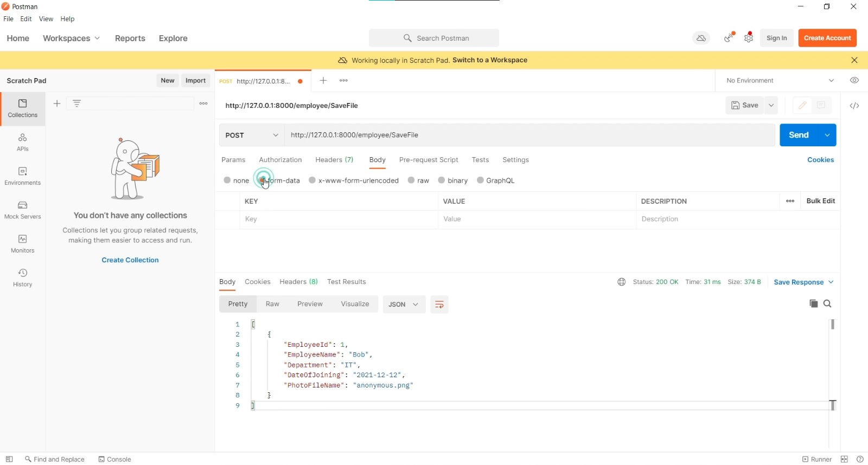Open the Help menu
This screenshot has width=868, height=465.
pos(68,19)
